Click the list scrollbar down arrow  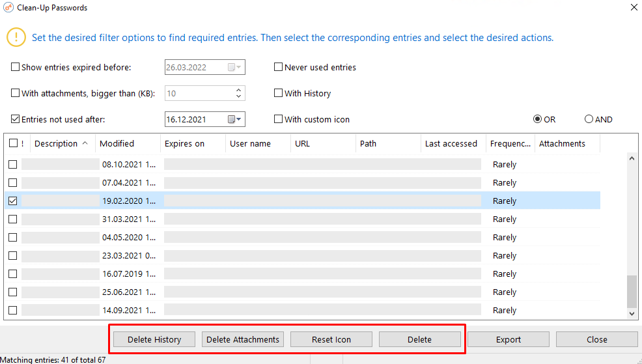(632, 314)
